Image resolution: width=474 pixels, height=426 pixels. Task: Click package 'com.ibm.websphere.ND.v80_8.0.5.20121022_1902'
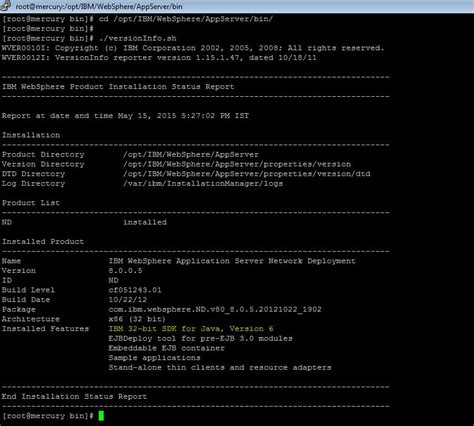(215, 309)
